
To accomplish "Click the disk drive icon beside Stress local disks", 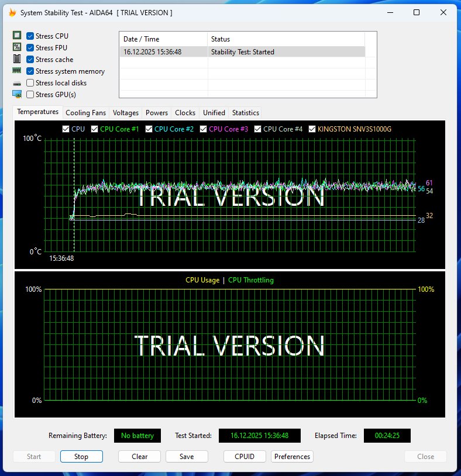I will coord(17,83).
